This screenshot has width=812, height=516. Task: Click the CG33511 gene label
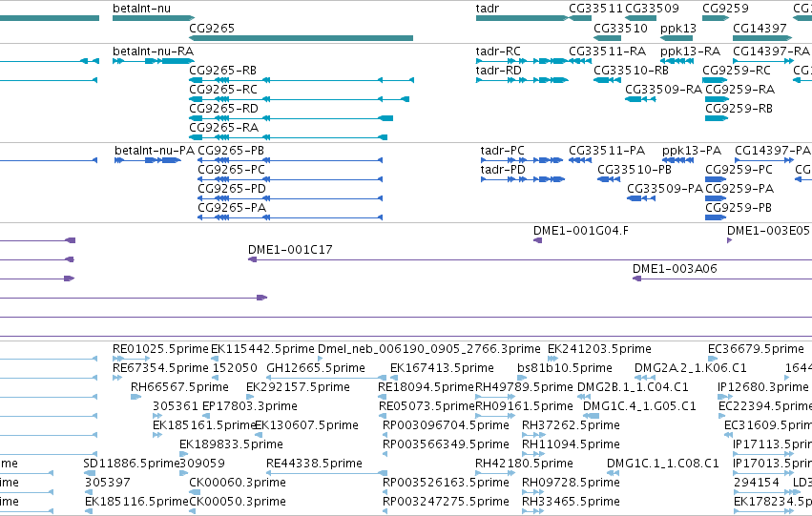tap(595, 9)
